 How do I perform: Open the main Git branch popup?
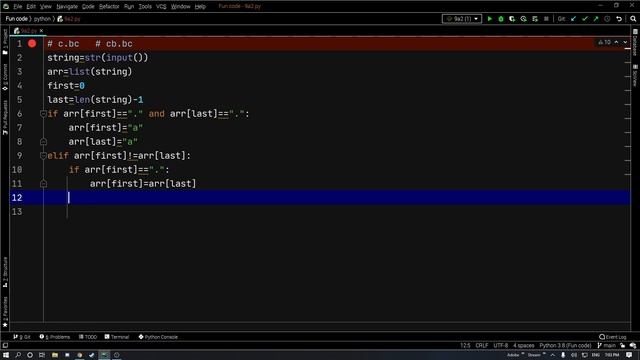(x=607, y=346)
